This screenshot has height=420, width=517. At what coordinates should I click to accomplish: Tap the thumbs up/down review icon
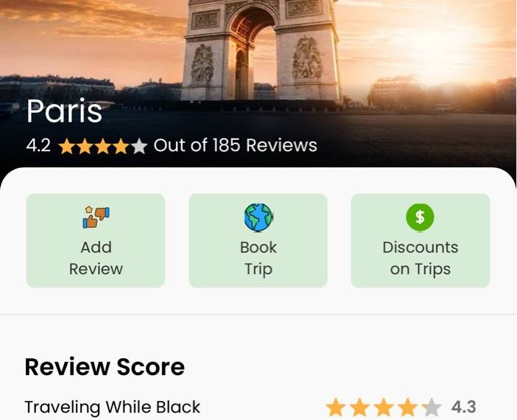tap(96, 217)
